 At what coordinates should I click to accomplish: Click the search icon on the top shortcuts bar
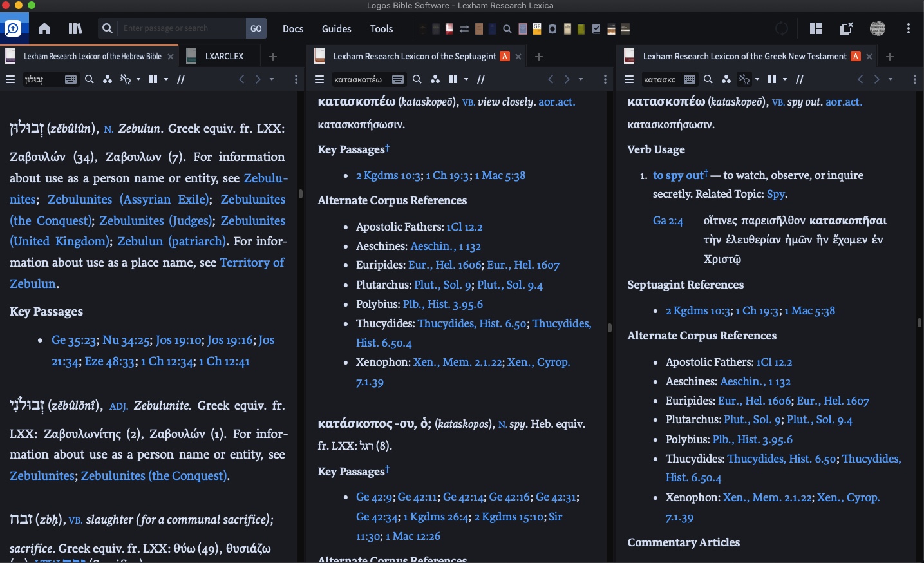coord(507,28)
